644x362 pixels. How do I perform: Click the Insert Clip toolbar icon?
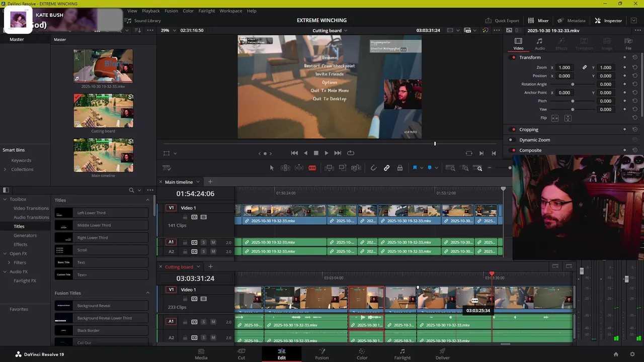click(x=329, y=168)
